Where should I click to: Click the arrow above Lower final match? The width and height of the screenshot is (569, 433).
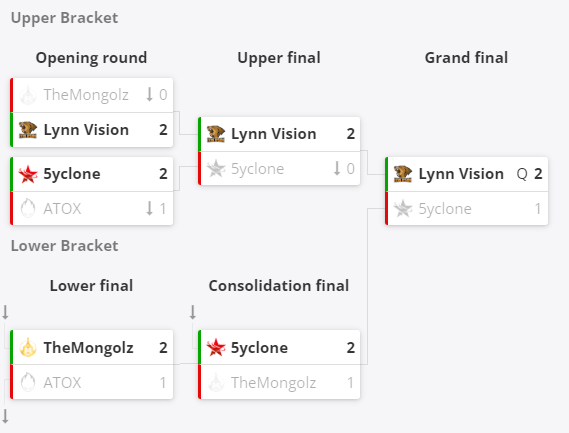[x=5, y=312]
